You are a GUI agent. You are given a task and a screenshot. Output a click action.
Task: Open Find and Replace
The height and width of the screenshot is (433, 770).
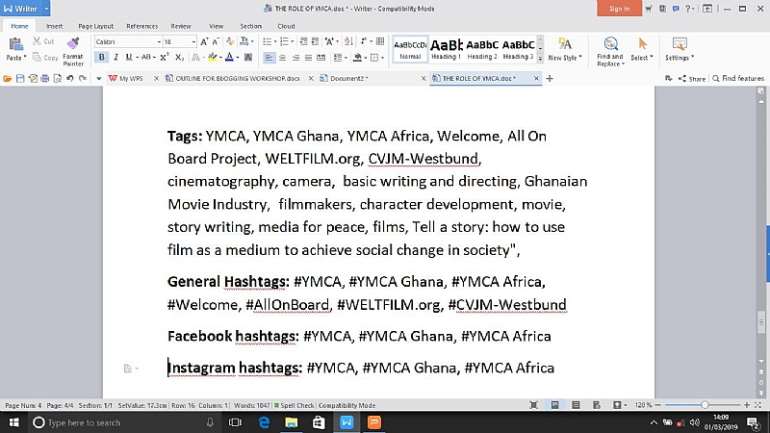[x=610, y=51]
